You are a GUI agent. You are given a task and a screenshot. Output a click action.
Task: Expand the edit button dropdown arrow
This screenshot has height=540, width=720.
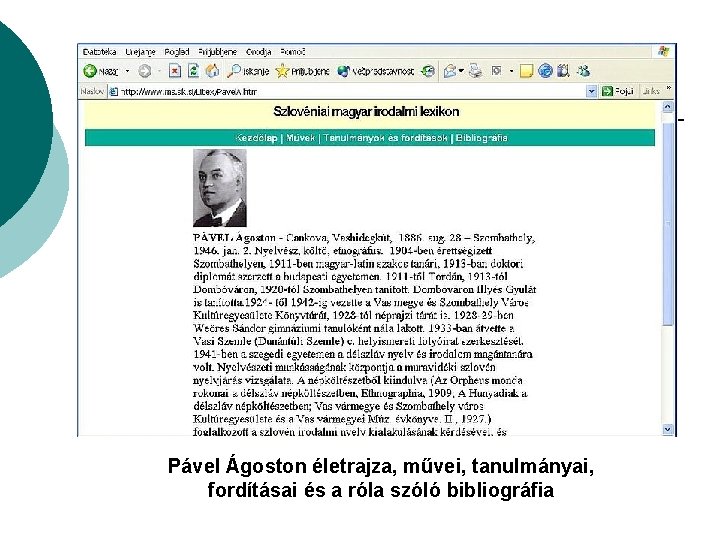tap(511, 71)
